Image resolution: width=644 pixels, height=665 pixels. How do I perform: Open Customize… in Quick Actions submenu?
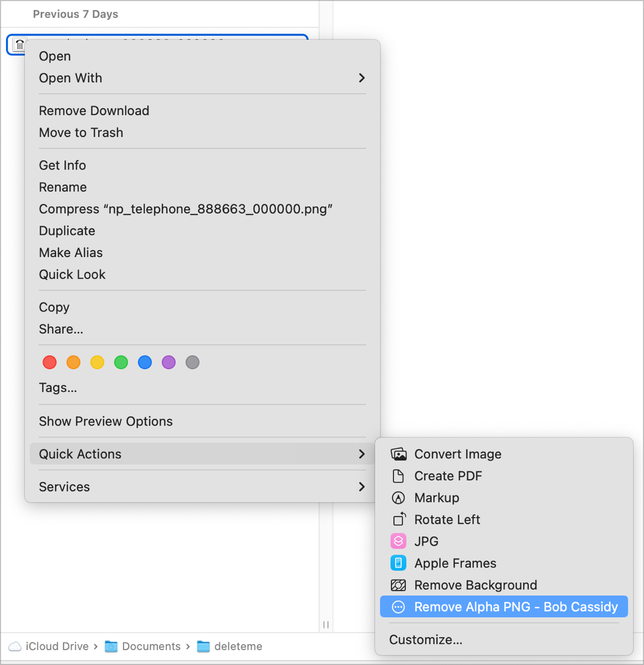tap(426, 640)
